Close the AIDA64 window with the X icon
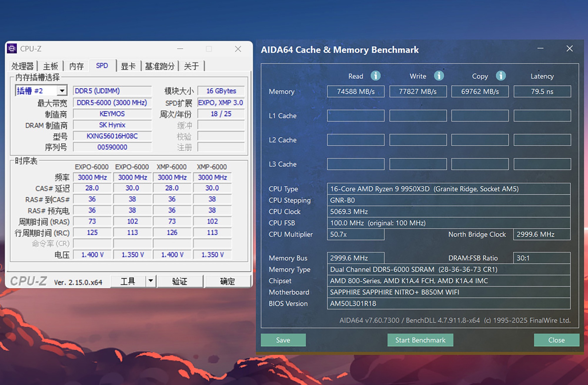This screenshot has width=588, height=385. click(569, 48)
